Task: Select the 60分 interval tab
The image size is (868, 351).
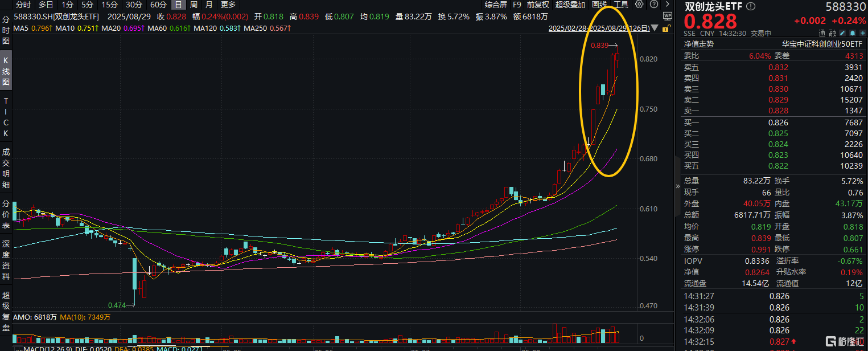Action: pos(159,5)
